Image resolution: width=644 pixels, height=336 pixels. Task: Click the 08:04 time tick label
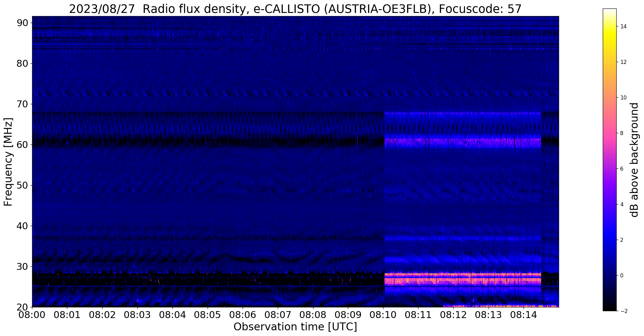172,315
